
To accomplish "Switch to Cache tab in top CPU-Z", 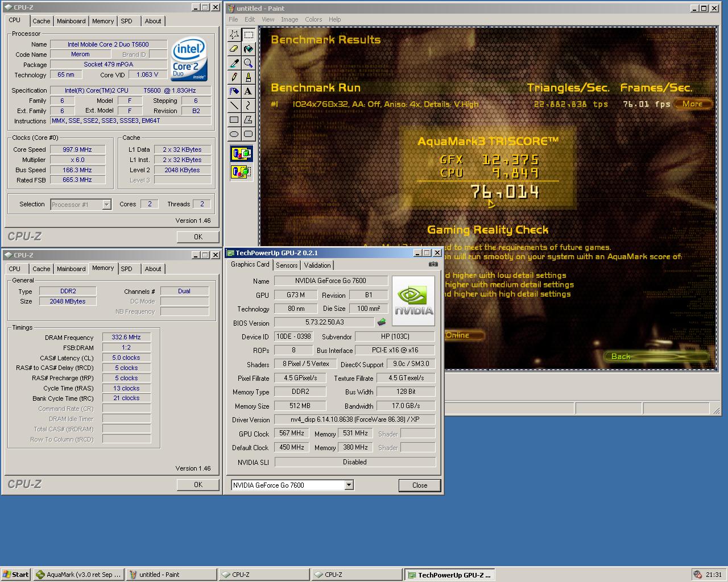I will (x=41, y=21).
